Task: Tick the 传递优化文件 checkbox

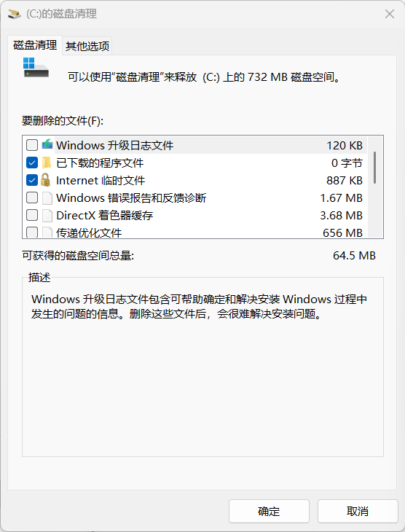Action: click(x=32, y=232)
